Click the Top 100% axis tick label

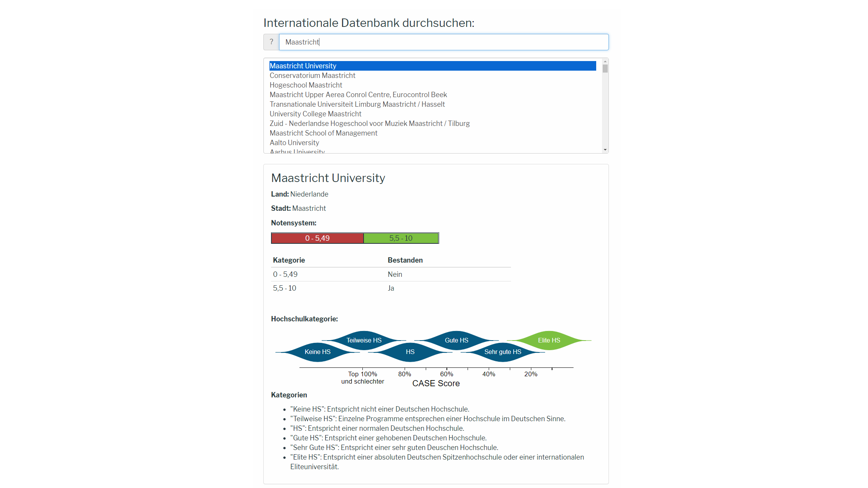click(362, 377)
